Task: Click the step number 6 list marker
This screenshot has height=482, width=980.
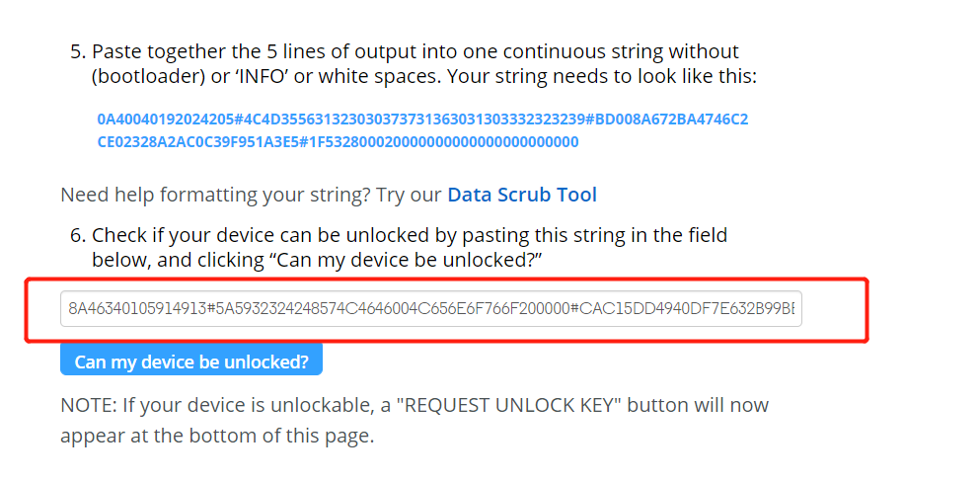Action: 77,236
